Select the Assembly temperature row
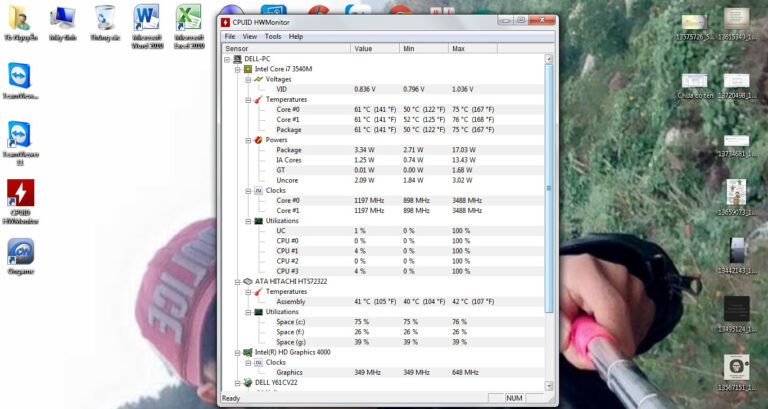The height and width of the screenshot is (409, 768). pyautogui.click(x=383, y=302)
